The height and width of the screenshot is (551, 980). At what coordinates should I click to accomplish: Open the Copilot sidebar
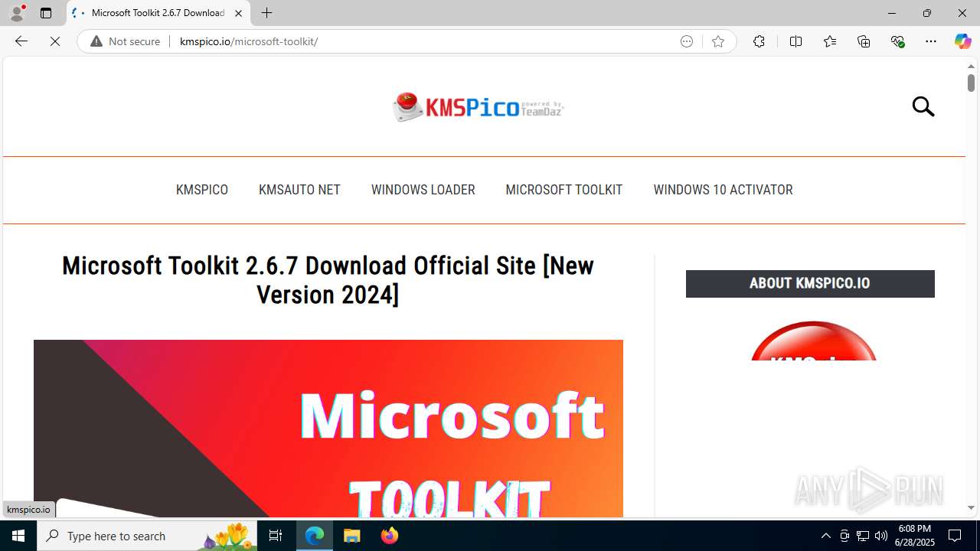pyautogui.click(x=962, y=41)
